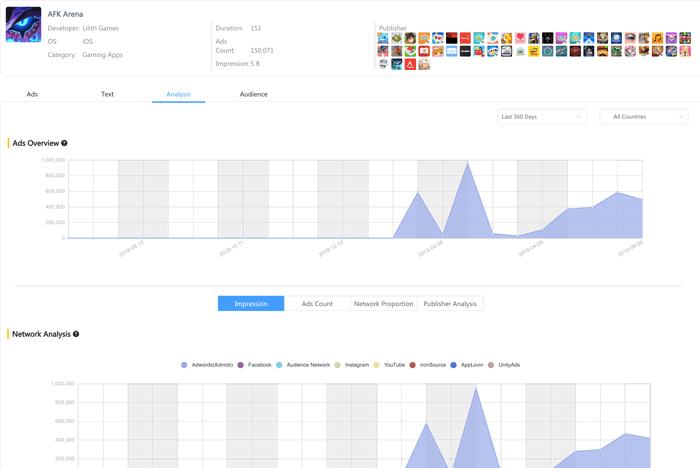
Task: Select the Impression view button
Action: point(251,304)
